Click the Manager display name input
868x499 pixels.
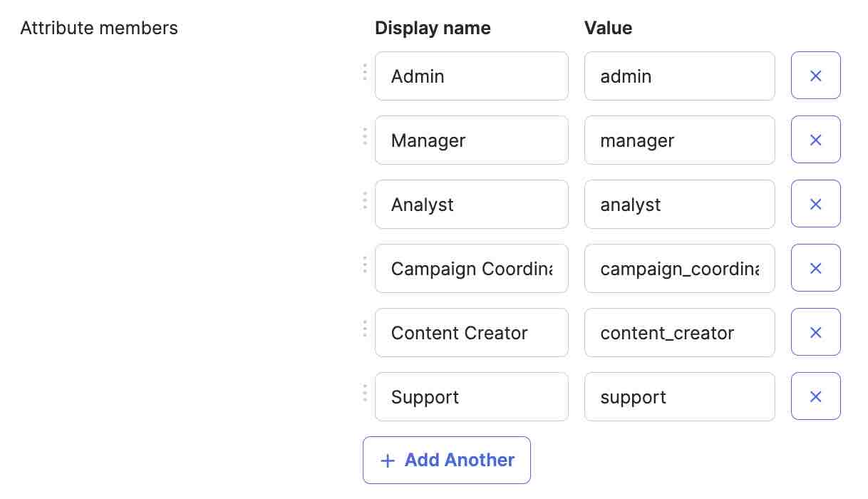coord(471,140)
